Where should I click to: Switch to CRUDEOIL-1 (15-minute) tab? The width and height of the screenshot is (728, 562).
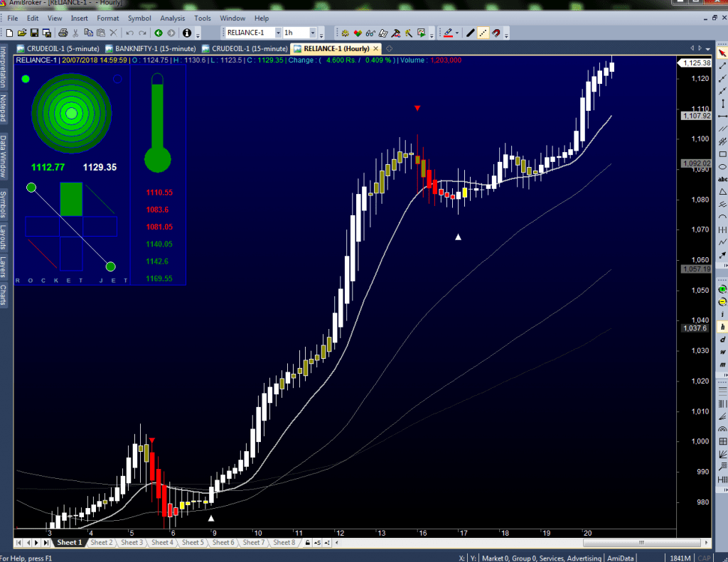click(245, 49)
